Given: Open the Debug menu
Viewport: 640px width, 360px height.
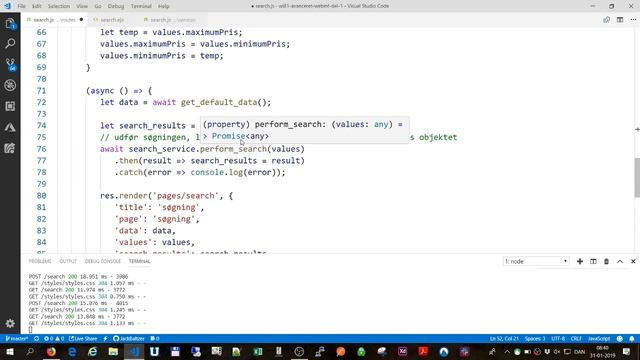Looking at the screenshot, I should click(116, 6).
